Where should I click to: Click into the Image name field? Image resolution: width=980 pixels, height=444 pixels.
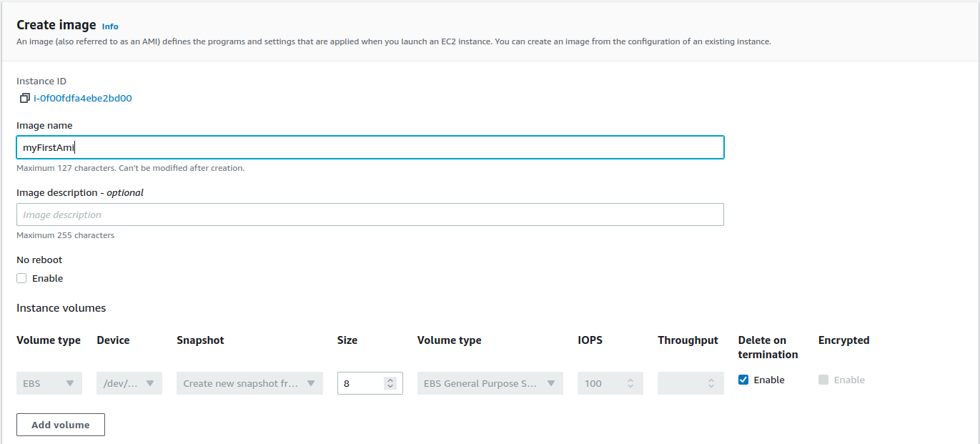(370, 147)
